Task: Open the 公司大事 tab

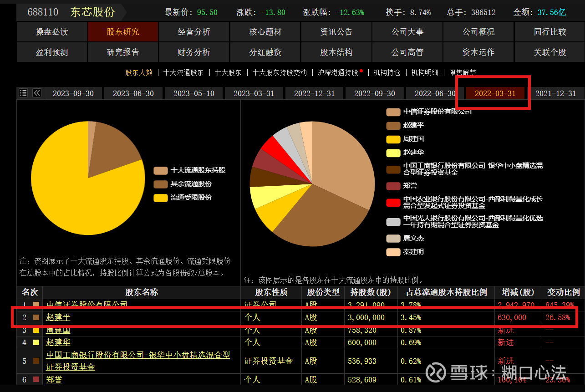Action: point(407,32)
